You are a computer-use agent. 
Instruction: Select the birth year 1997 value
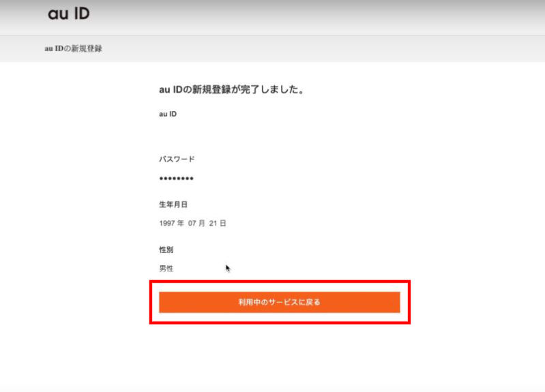168,224
